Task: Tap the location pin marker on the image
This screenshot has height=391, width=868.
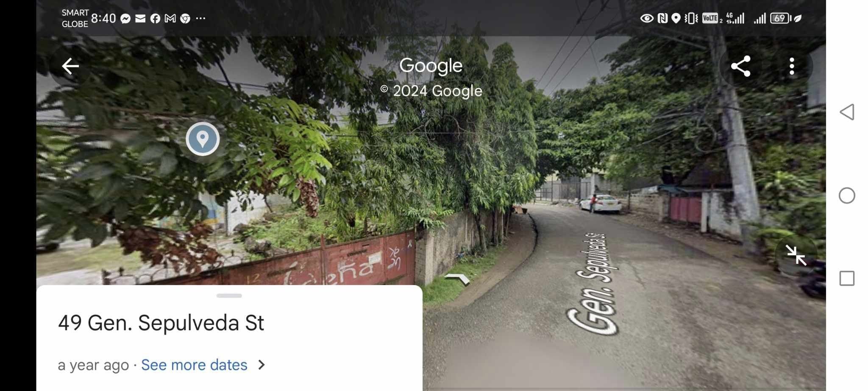Action: pos(203,139)
